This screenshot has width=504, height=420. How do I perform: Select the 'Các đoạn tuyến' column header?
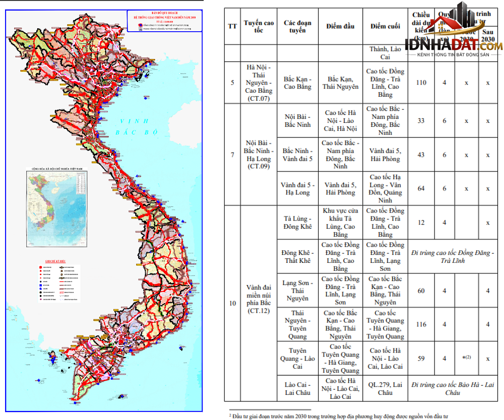tap(298, 26)
